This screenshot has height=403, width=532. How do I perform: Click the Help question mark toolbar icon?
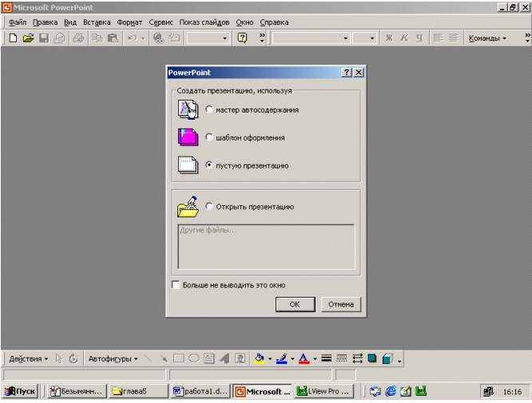pyautogui.click(x=242, y=38)
